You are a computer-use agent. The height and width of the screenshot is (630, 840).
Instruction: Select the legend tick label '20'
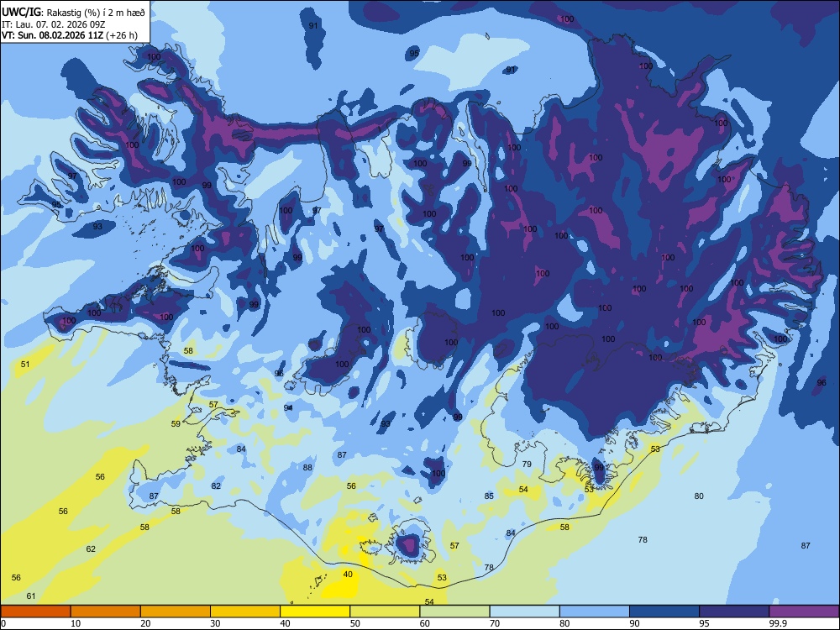click(x=145, y=623)
